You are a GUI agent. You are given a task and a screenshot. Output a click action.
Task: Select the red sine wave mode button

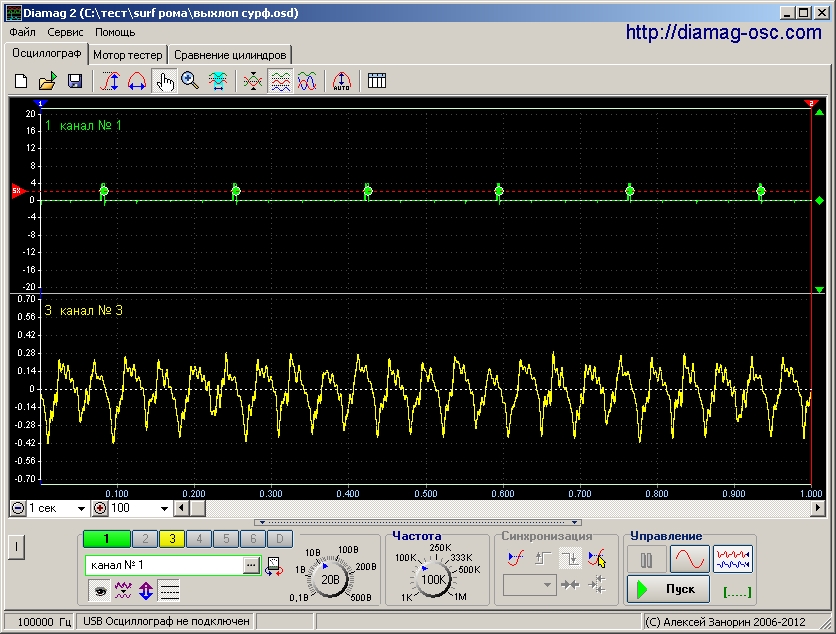click(x=689, y=559)
